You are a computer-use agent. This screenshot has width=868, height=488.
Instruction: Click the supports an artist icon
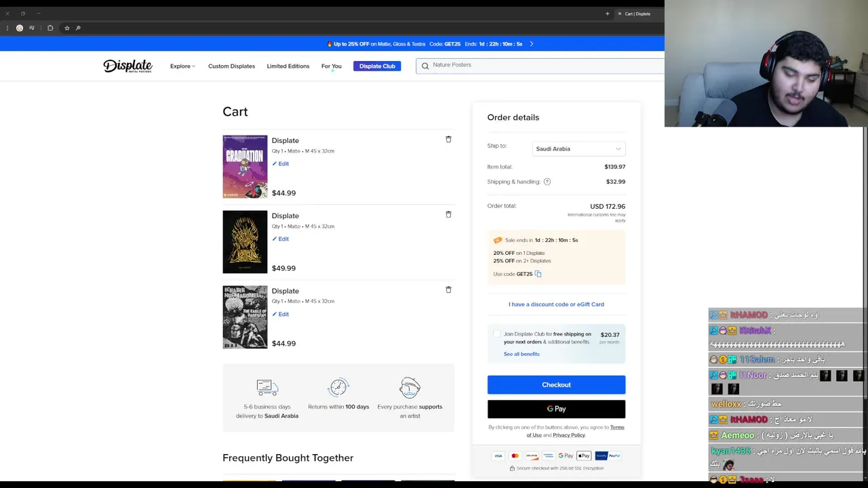tap(410, 387)
